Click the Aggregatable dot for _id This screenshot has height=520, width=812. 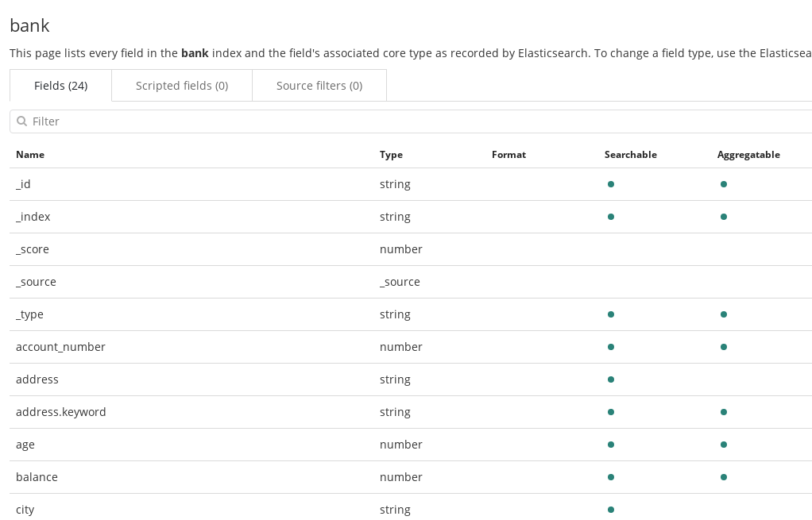(724, 184)
